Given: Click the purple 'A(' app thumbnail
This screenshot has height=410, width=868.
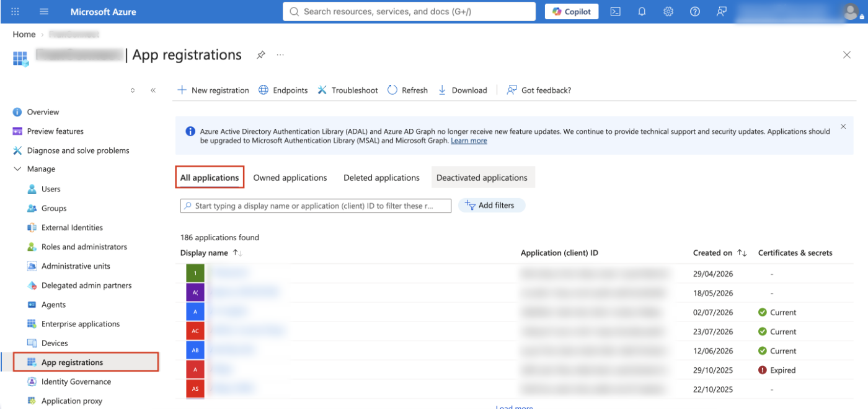Looking at the screenshot, I should coord(195,292).
